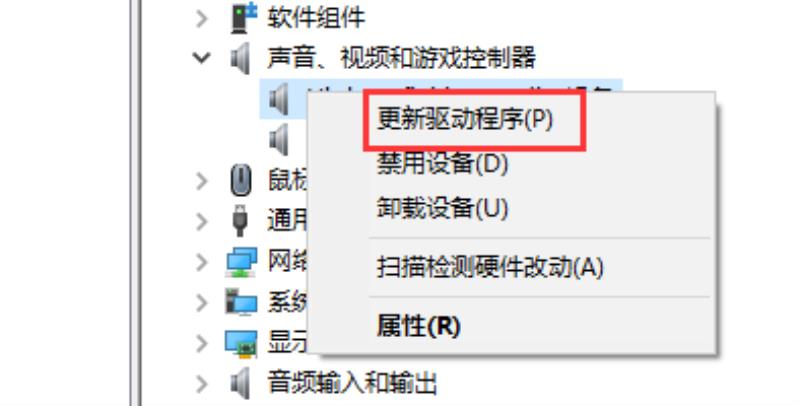Viewport: 800px width, 406px height.
Task: Expand the 软件组件 tree node
Action: coord(202,18)
